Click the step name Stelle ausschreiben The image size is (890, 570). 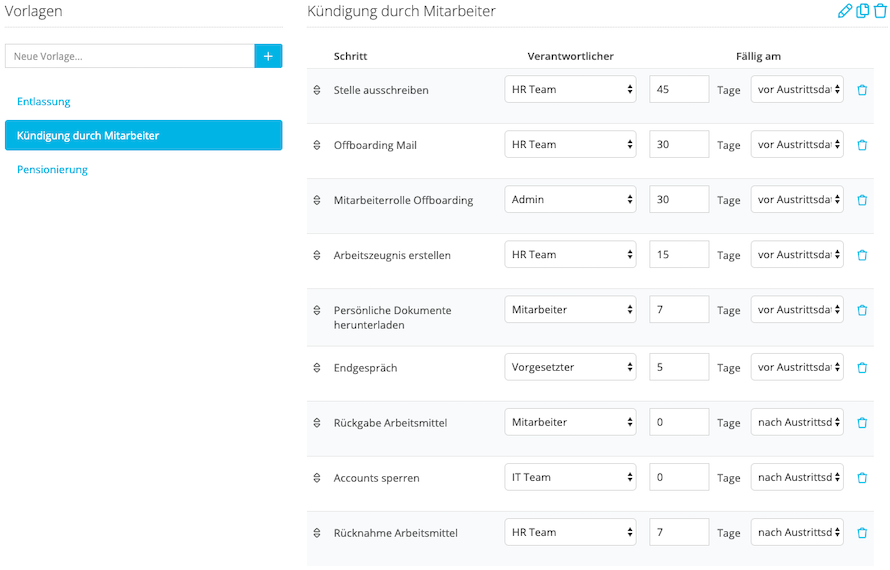(x=381, y=90)
